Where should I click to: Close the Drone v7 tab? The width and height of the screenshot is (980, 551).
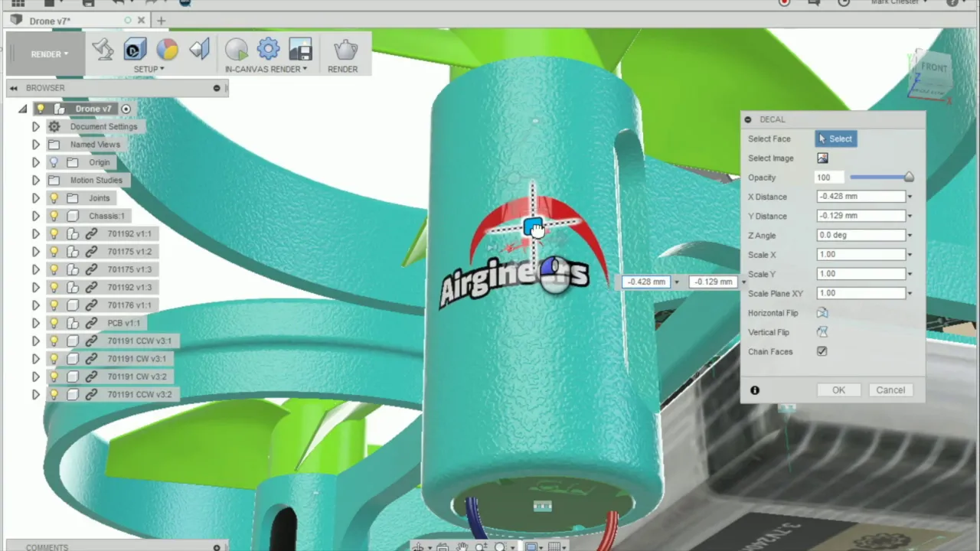tap(142, 21)
